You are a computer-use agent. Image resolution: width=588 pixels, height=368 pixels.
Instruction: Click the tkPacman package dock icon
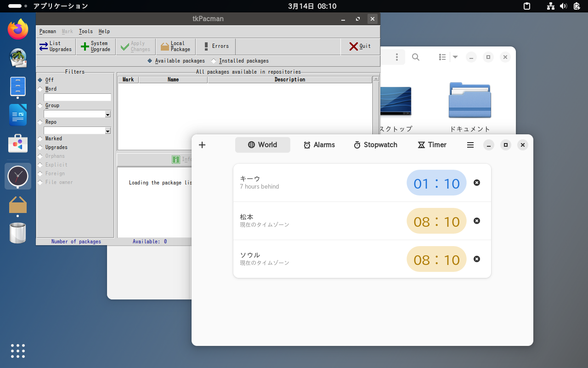pyautogui.click(x=18, y=204)
